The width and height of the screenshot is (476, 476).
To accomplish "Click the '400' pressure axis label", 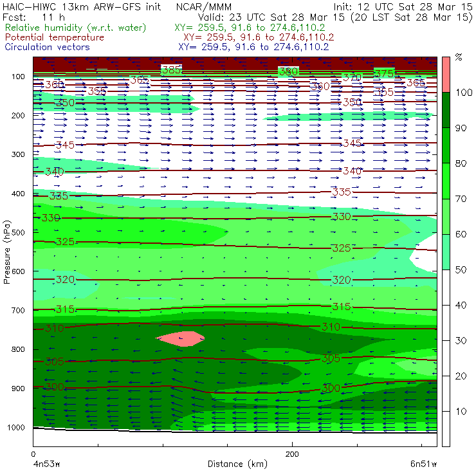I will 18,194.
